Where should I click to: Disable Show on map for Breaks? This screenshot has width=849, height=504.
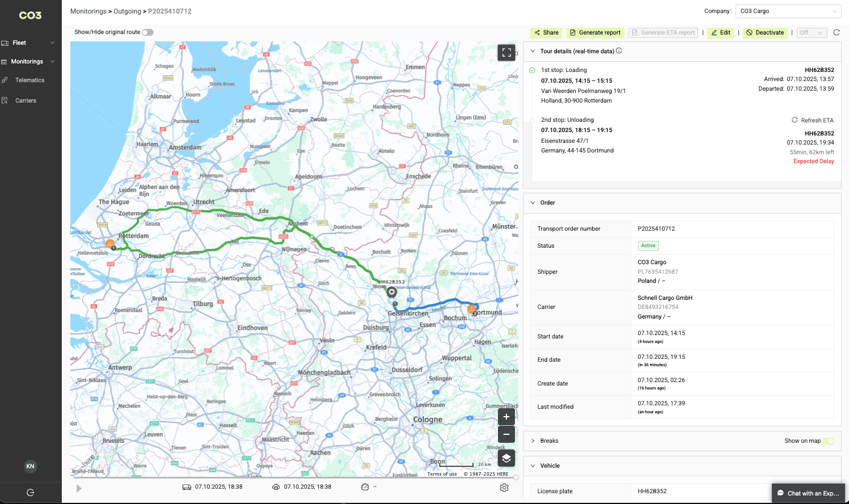point(829,441)
